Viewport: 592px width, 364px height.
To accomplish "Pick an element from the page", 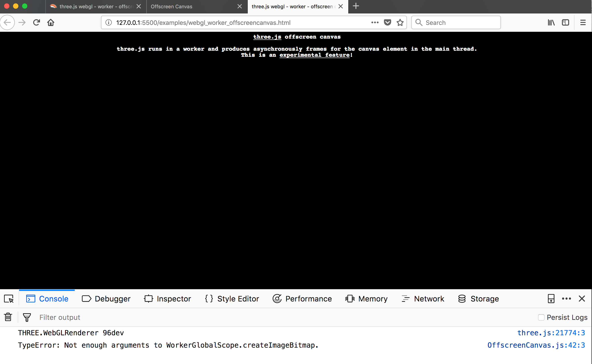I will click(x=9, y=299).
